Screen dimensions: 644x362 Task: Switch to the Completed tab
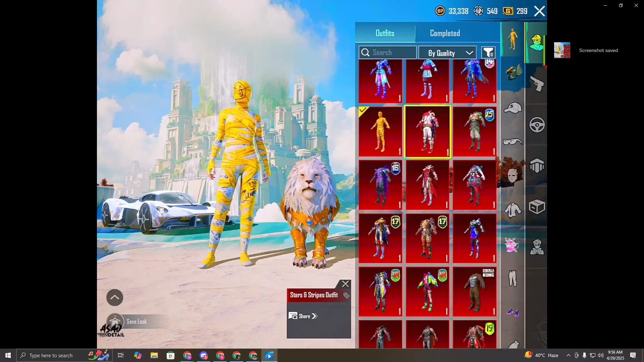[x=445, y=33]
